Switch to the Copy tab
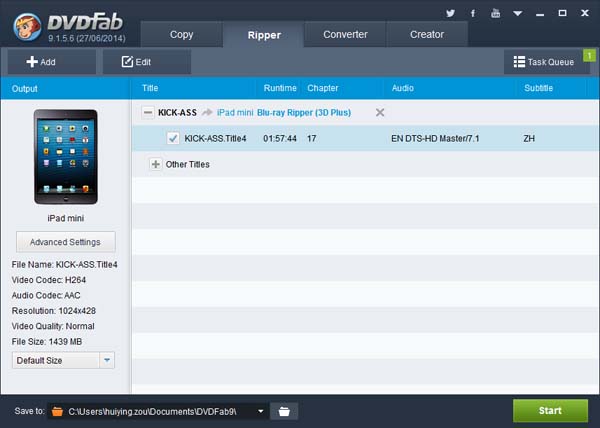600x428 pixels. 181,34
